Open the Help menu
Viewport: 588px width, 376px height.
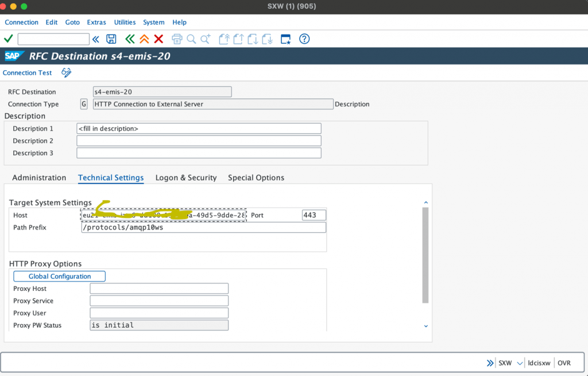pos(179,22)
